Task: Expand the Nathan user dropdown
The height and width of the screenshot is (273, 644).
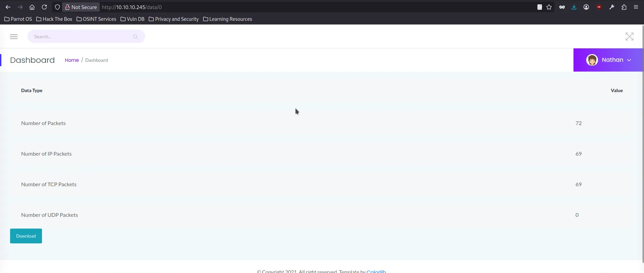Action: 608,60
